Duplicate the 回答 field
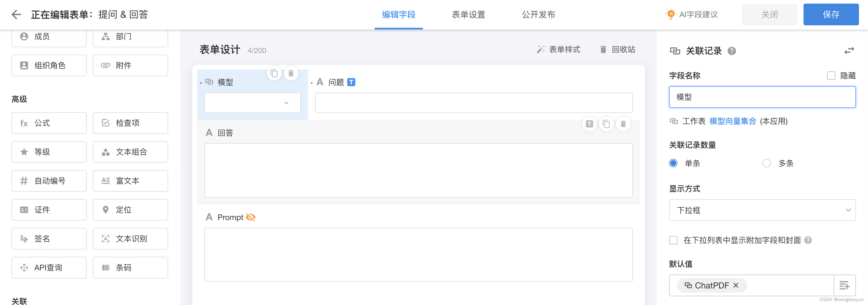The height and width of the screenshot is (305, 868). point(606,124)
